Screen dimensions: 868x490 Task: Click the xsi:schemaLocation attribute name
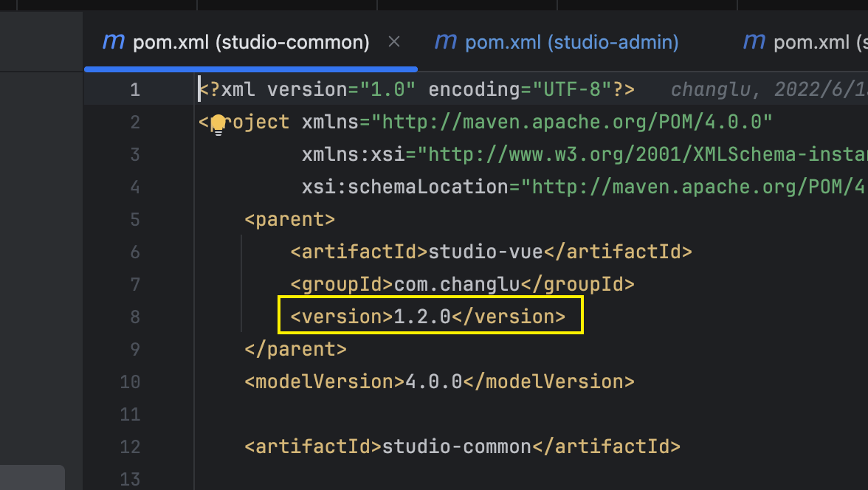405,187
